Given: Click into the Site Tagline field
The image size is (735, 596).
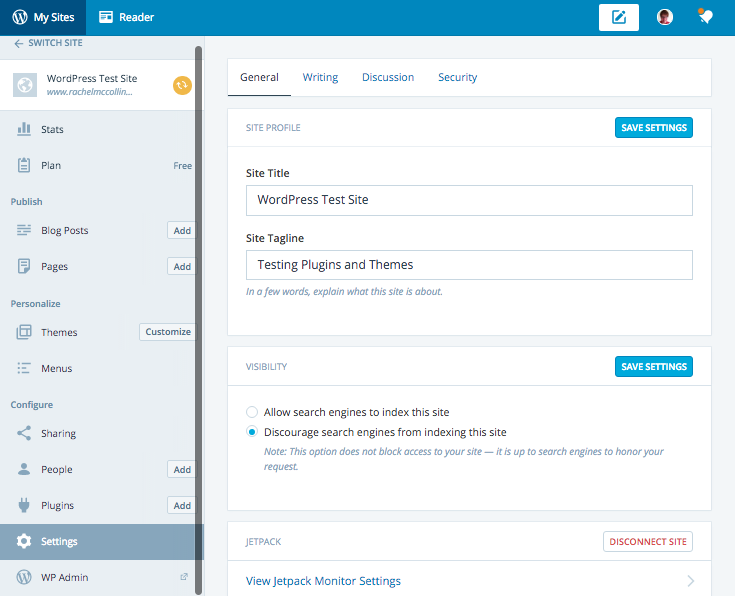Looking at the screenshot, I should click(469, 265).
